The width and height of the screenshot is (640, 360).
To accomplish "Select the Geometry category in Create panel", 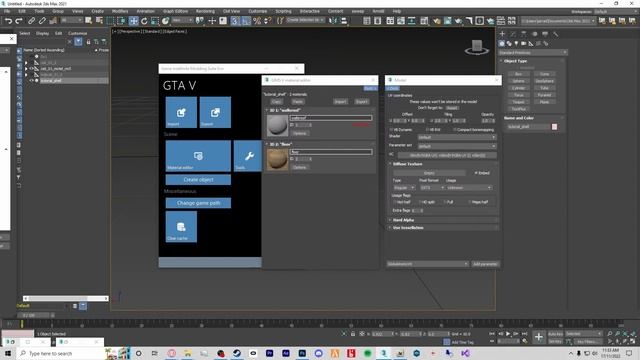I will (x=502, y=43).
